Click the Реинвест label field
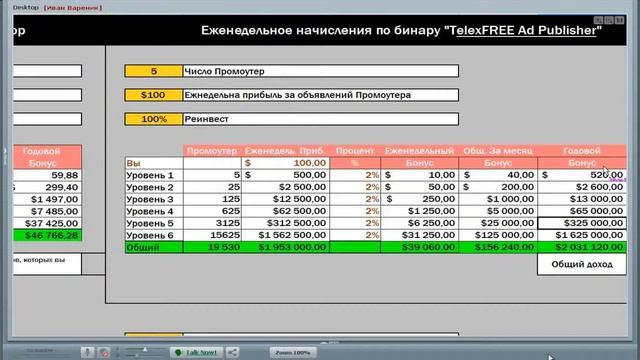Viewport: 640px width, 360px height. pos(320,119)
